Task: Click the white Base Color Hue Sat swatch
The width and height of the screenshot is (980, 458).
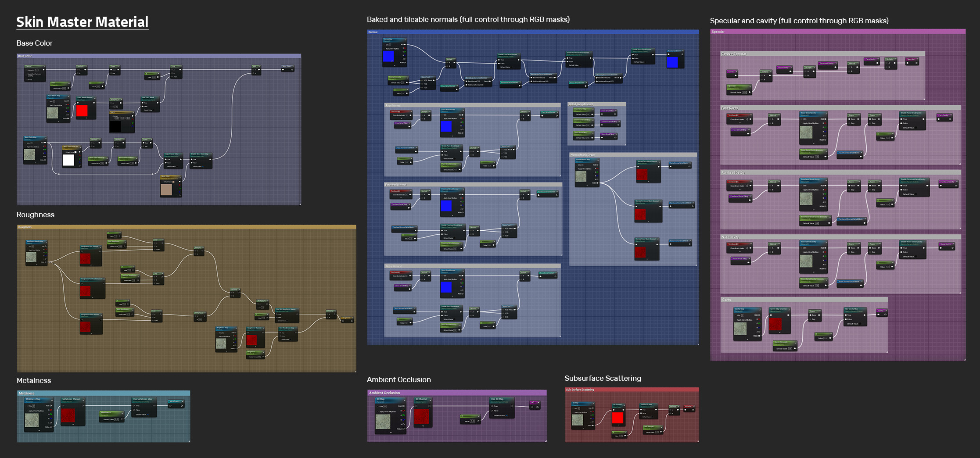Action: [x=68, y=160]
